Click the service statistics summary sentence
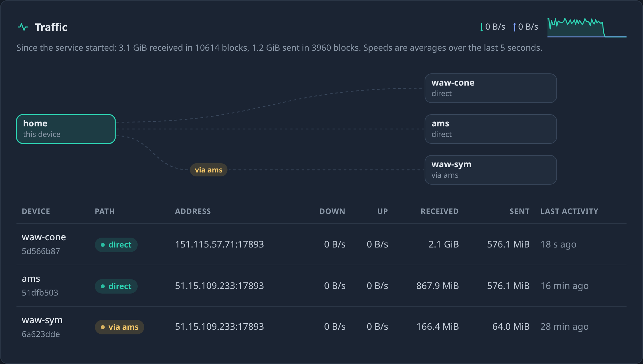Viewport: 643px width, 364px height. pyautogui.click(x=279, y=48)
